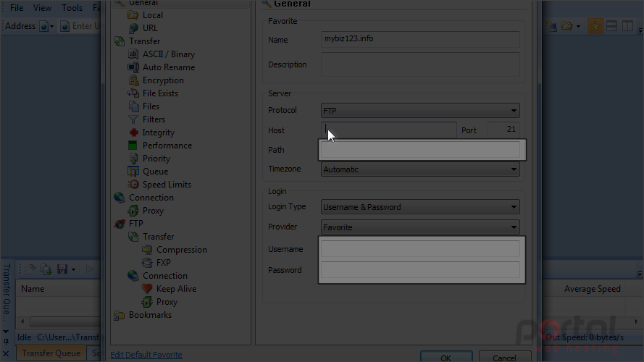Select the Transfer item under FTP
This screenshot has height=362, width=644.
(158, 237)
